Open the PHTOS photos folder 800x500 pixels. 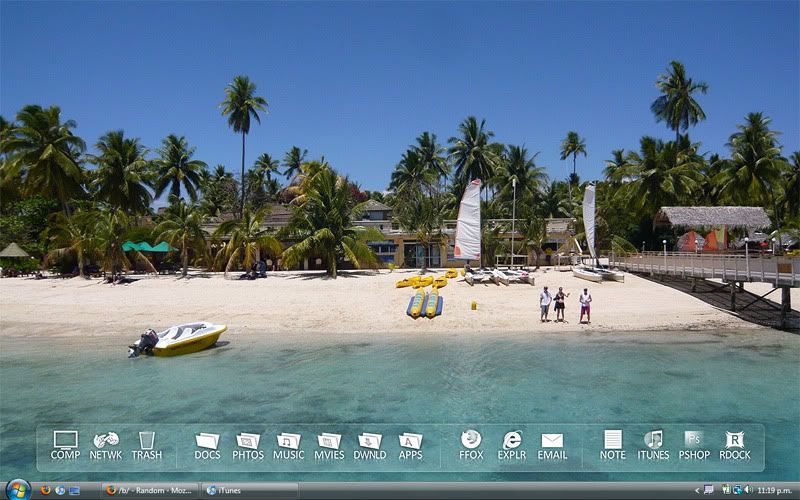[x=248, y=441]
